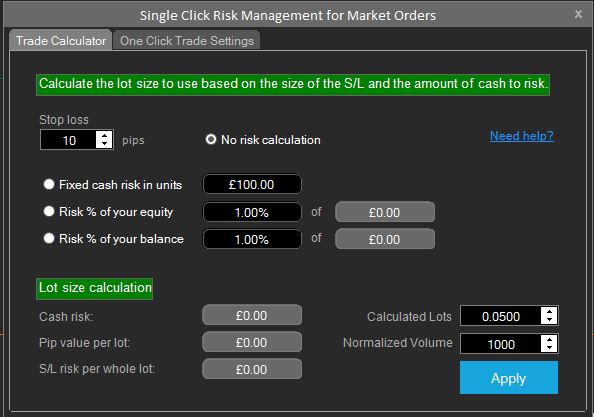Screen dimensions: 594x417
Task: Close the Risk Management dialog
Action: tap(578, 14)
